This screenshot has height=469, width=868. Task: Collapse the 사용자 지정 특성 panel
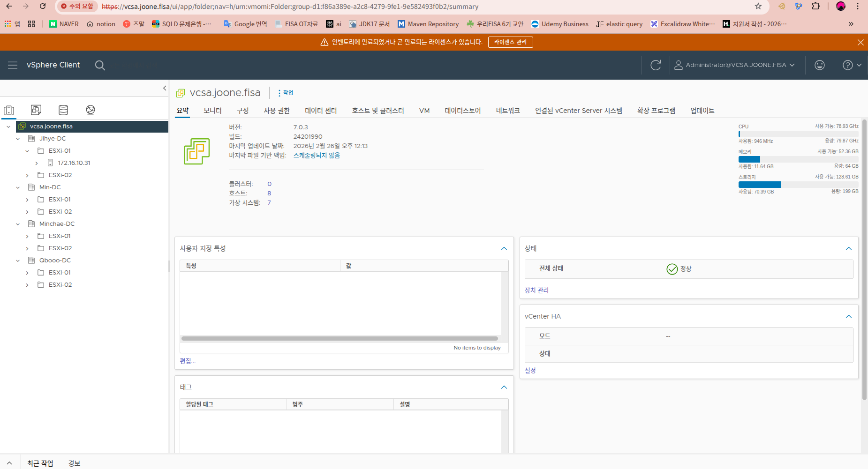(504, 248)
